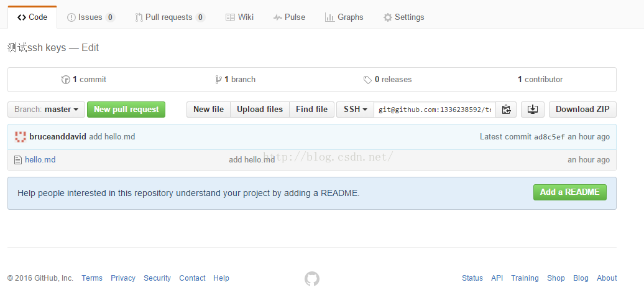Click Add a README button
The height and width of the screenshot is (300, 644).
tap(569, 192)
